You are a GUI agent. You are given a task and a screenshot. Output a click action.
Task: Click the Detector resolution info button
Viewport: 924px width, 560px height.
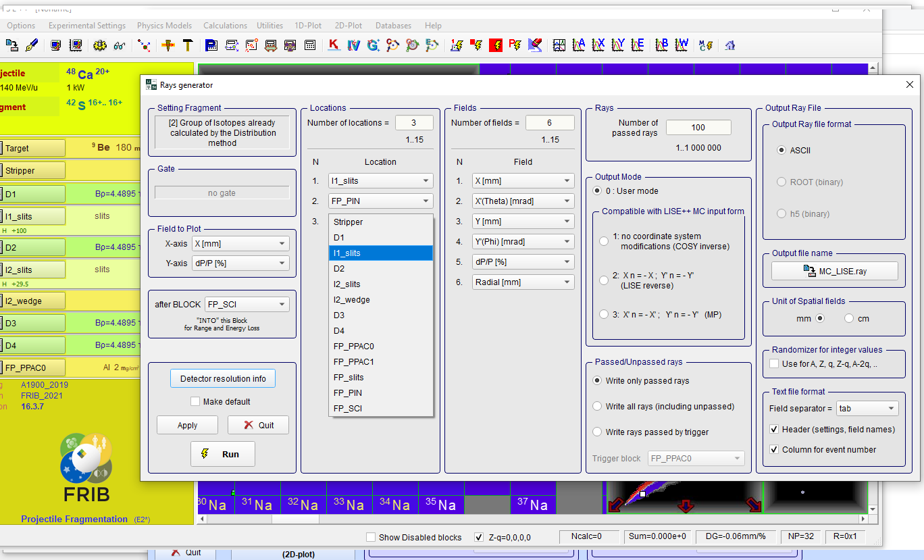[x=223, y=378]
